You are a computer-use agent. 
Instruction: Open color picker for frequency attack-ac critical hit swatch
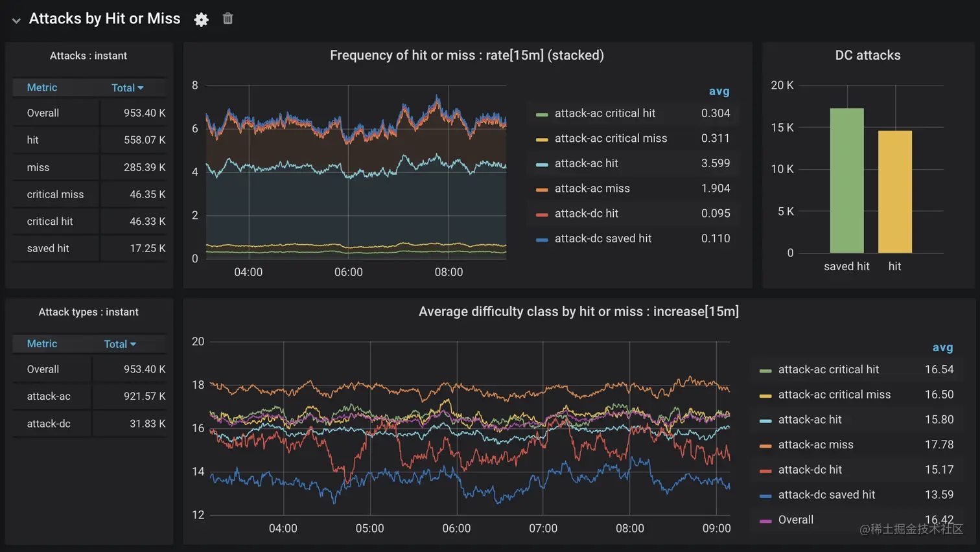coord(542,115)
